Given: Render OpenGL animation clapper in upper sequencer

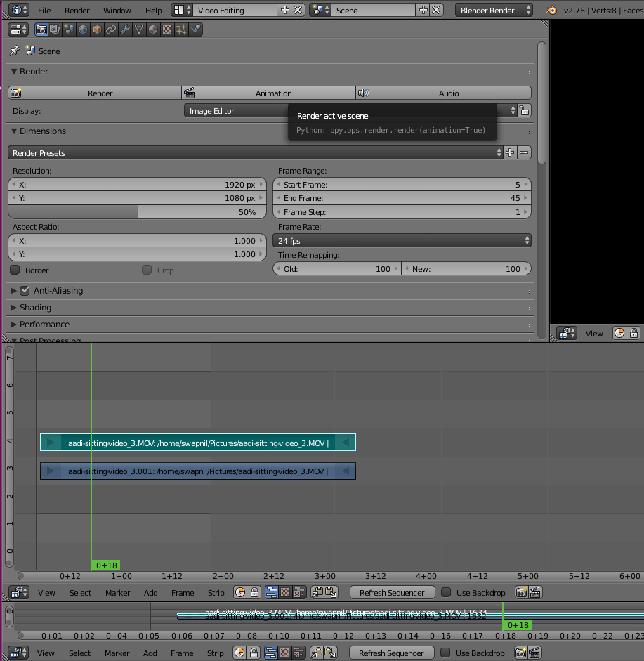Looking at the screenshot, I should (535, 592).
